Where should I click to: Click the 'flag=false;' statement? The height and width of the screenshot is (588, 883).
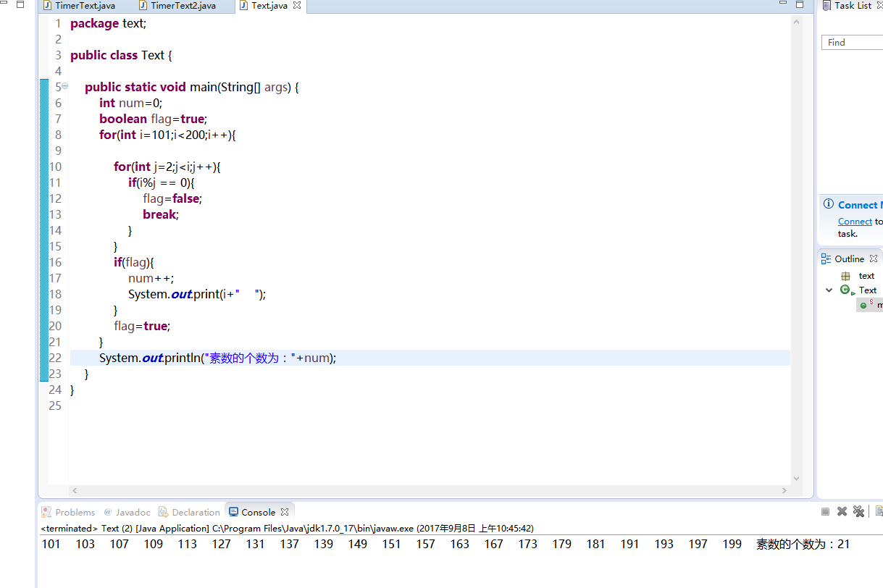(172, 198)
